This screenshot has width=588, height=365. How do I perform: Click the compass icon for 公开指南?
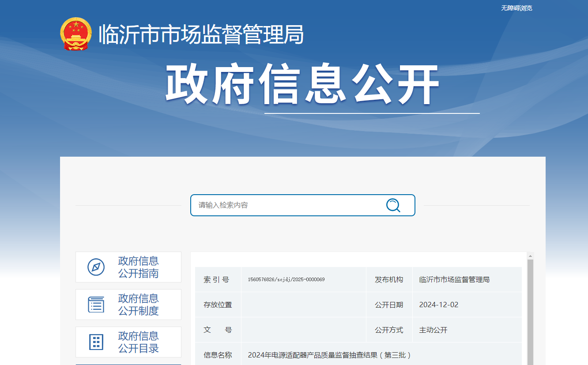pyautogui.click(x=96, y=267)
